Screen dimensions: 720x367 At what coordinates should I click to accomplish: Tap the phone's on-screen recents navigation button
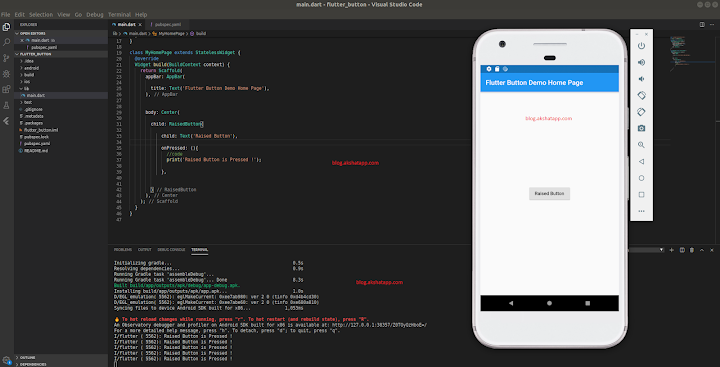pyautogui.click(x=587, y=303)
